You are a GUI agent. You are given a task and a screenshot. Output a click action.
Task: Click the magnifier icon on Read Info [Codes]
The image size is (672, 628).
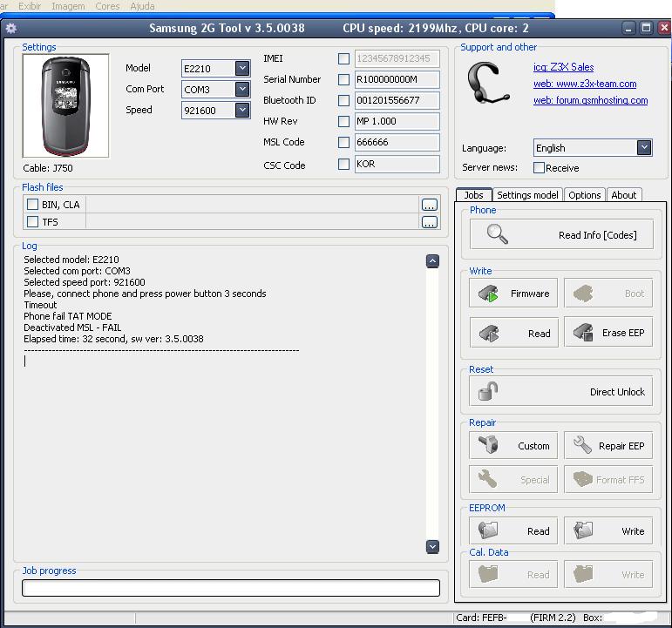(497, 234)
